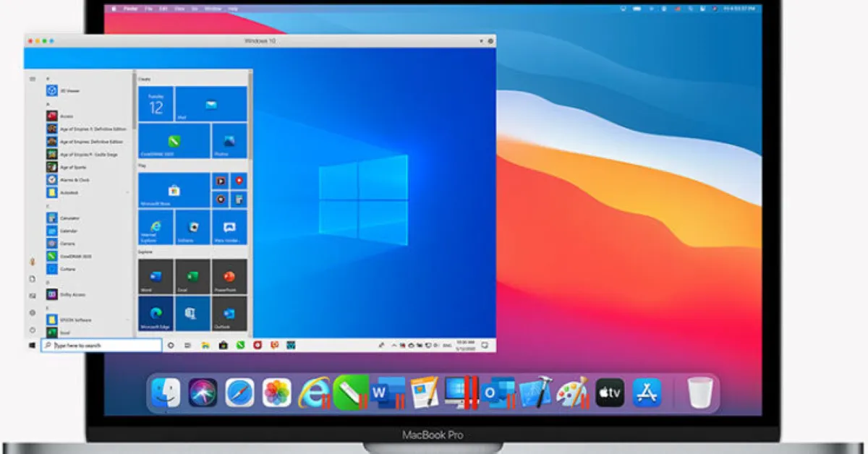Open Paint palette icon in dock
Screen dimensions: 868x454
(x=572, y=393)
